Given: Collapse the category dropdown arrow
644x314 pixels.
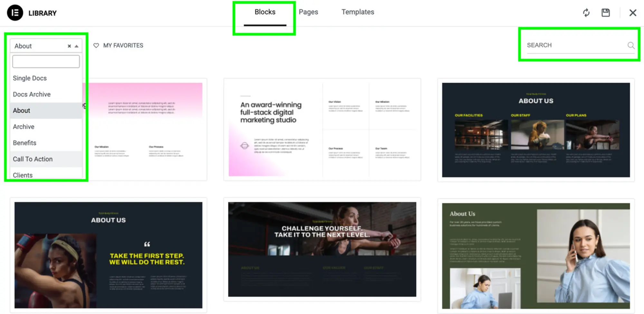Looking at the screenshot, I should tap(77, 46).
